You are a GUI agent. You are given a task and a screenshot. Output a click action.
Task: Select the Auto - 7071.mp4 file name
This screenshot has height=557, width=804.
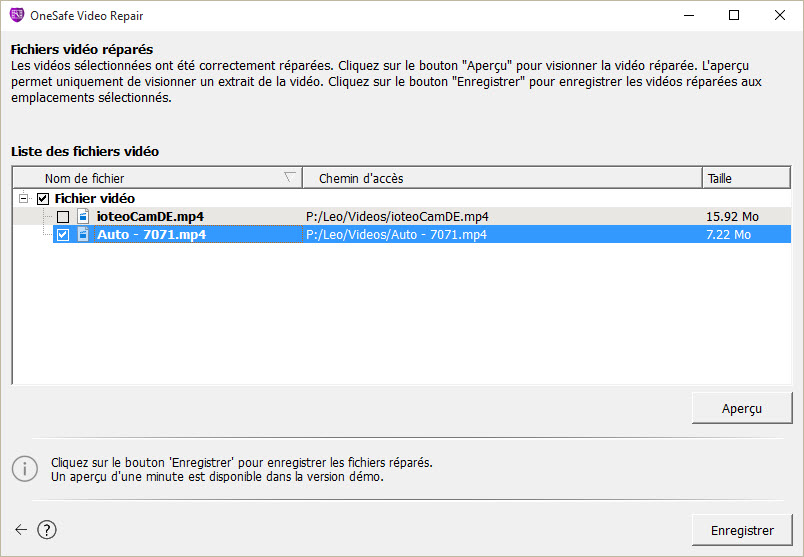pos(151,235)
